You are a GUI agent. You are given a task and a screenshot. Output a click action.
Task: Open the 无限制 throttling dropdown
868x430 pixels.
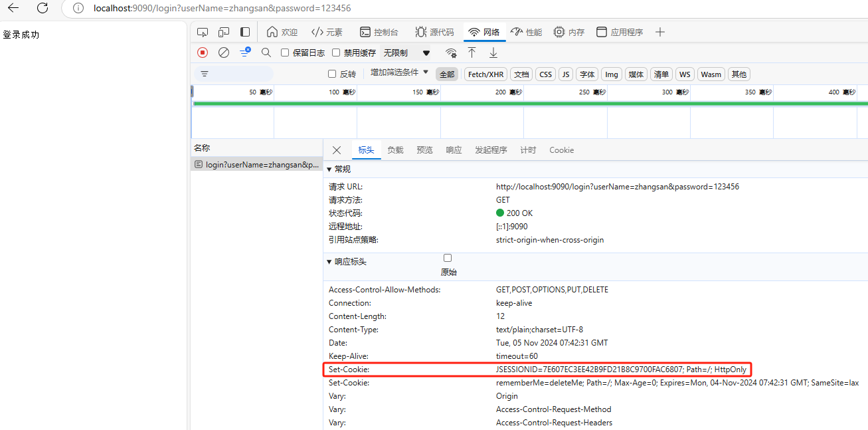406,53
